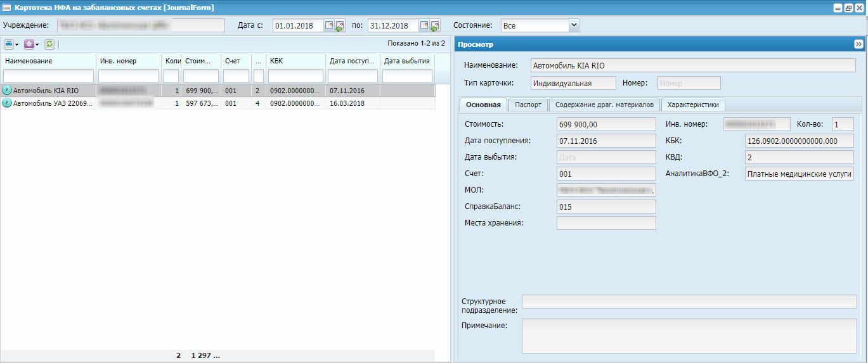The height and width of the screenshot is (363, 868).
Task: Click the Примечание text area
Action: coord(689,336)
